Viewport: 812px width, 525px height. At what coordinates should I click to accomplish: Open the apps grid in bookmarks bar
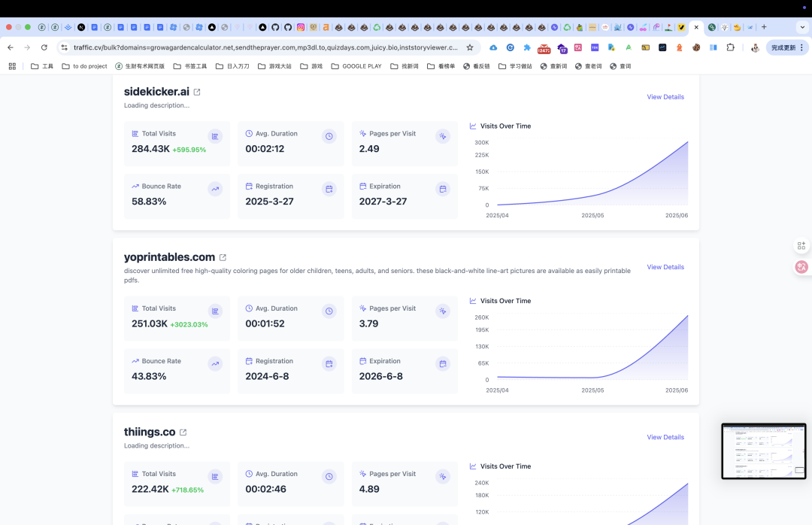pyautogui.click(x=13, y=66)
